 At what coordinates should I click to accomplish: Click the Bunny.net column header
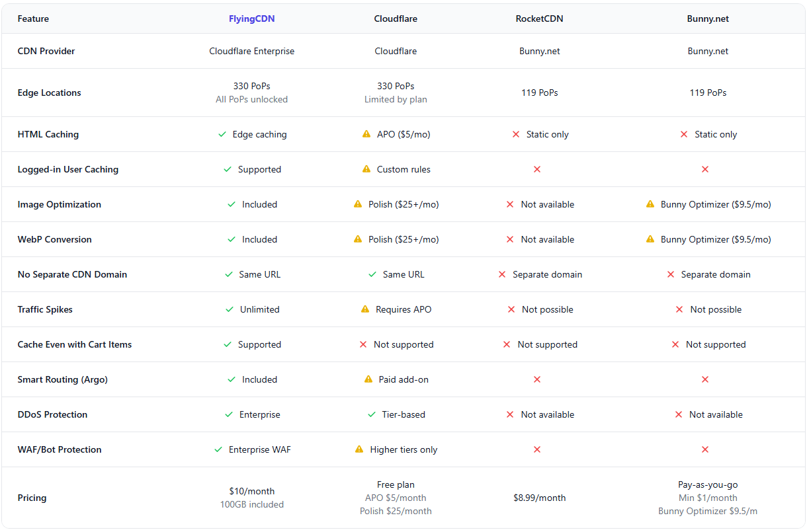[708, 19]
